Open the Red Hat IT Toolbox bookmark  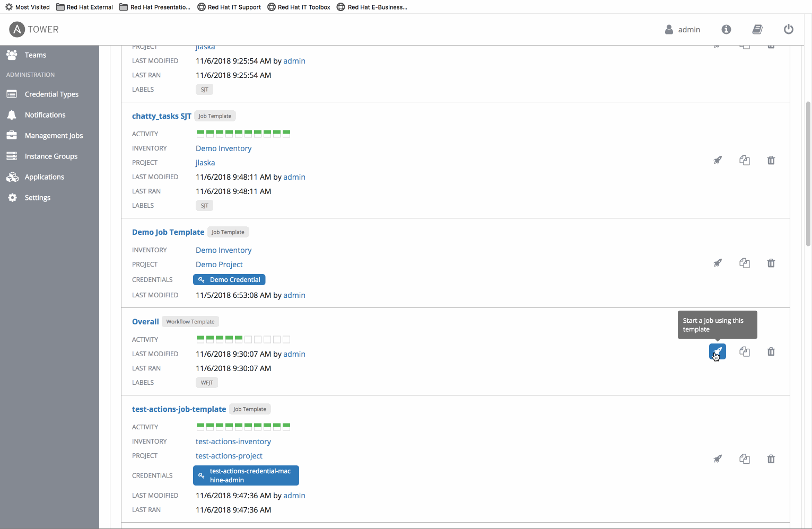(299, 7)
